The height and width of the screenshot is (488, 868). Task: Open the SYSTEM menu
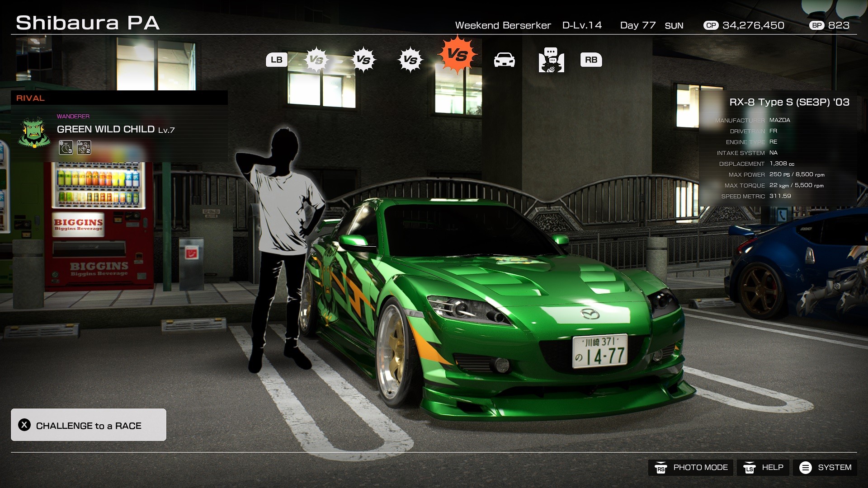point(825,468)
